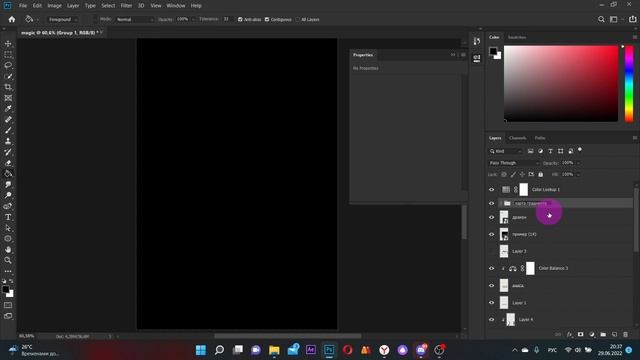640x360 pixels.
Task: Open the search icon at top right
Action: coord(601,19)
